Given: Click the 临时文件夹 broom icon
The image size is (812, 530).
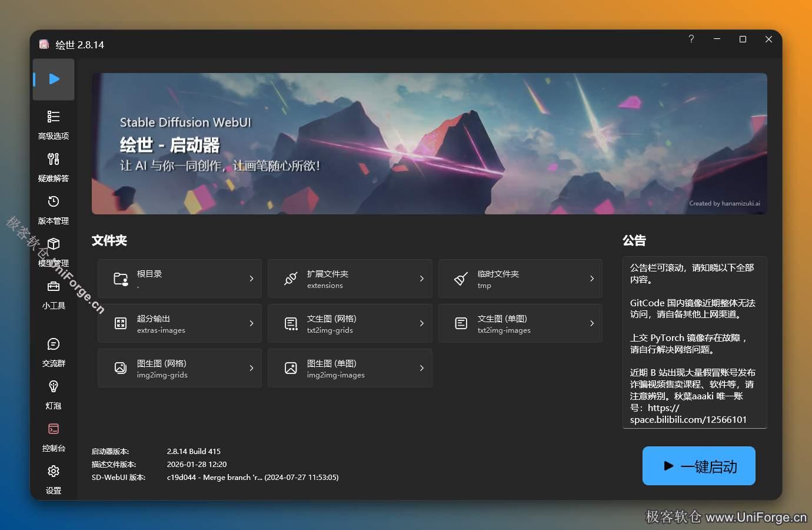Looking at the screenshot, I should pyautogui.click(x=461, y=279).
